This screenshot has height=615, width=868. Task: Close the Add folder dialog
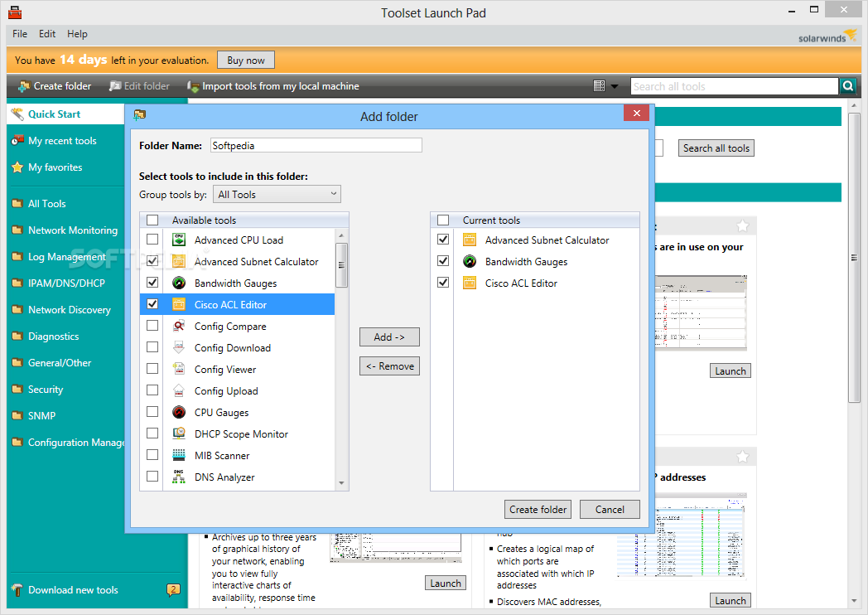(637, 113)
